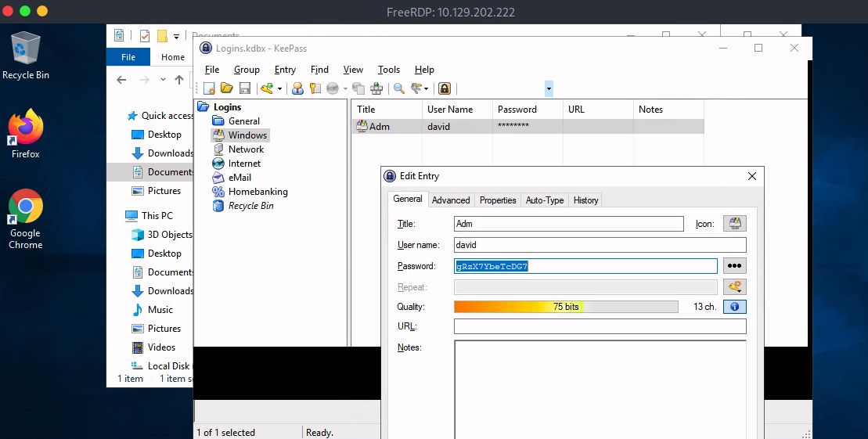Toggle password visibility with three-dots button
Image resolution: width=868 pixels, height=439 pixels.
pos(735,266)
